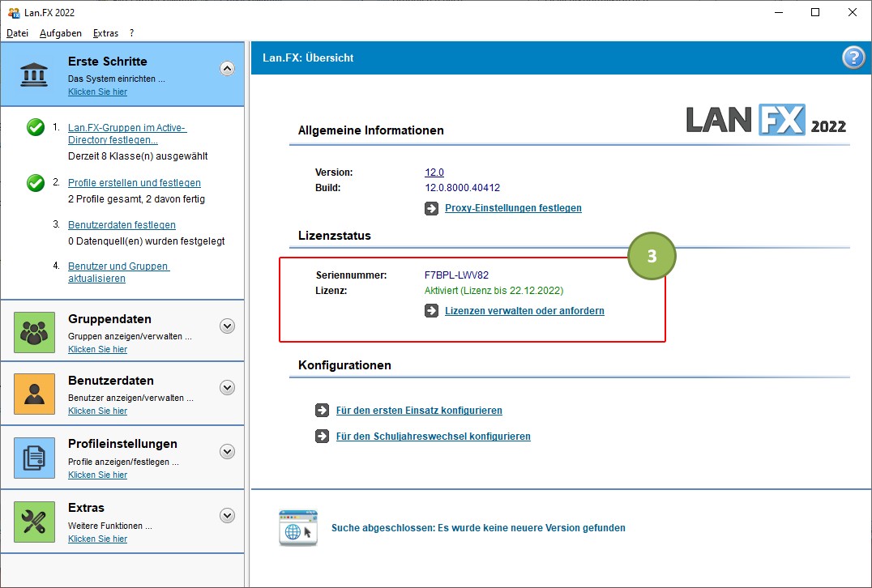Viewport: 872px width, 588px height.
Task: Open the Extras menu in the menu bar
Action: [105, 33]
